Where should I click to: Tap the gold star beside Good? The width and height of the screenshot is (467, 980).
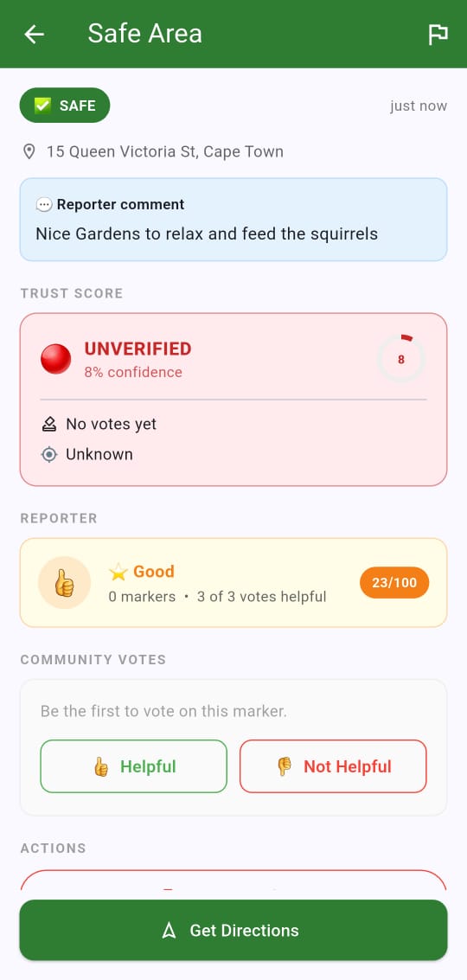[x=118, y=571]
